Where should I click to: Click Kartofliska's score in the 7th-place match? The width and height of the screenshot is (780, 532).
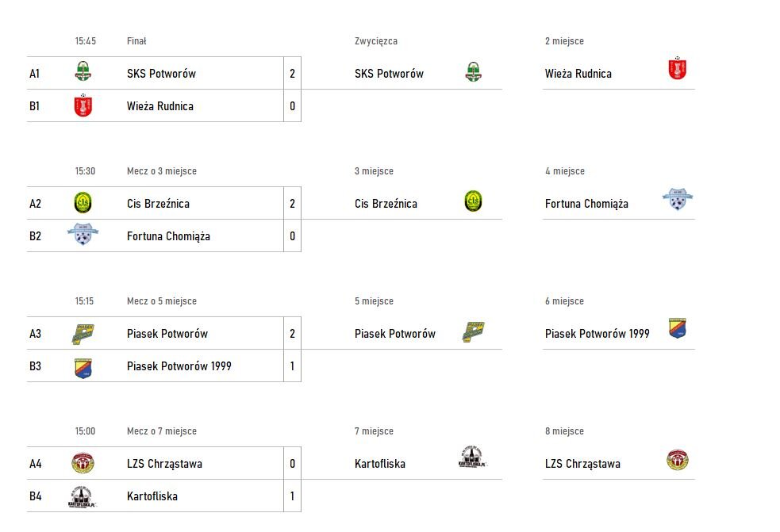pyautogui.click(x=292, y=496)
